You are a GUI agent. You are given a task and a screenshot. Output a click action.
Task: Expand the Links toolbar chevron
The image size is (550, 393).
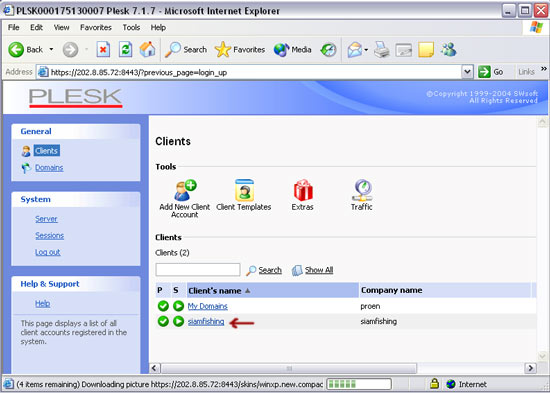(544, 69)
